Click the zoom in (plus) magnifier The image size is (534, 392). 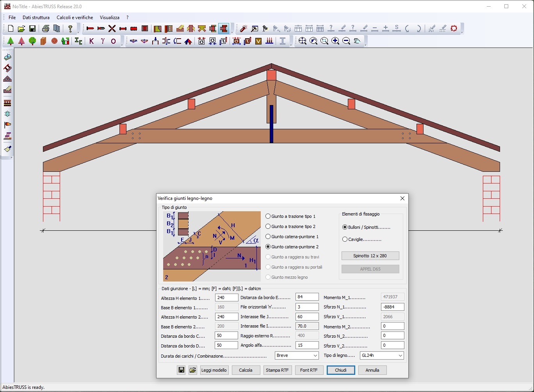[x=335, y=41]
